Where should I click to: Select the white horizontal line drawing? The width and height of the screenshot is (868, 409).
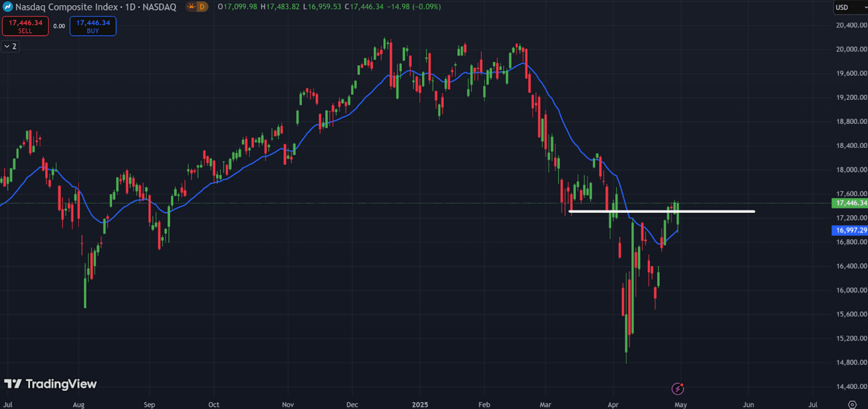pyautogui.click(x=714, y=211)
